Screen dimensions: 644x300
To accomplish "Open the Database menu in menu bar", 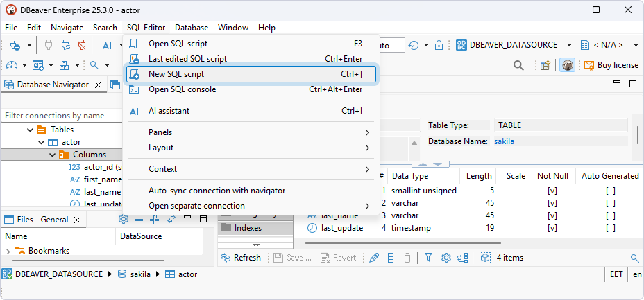I will tap(192, 28).
